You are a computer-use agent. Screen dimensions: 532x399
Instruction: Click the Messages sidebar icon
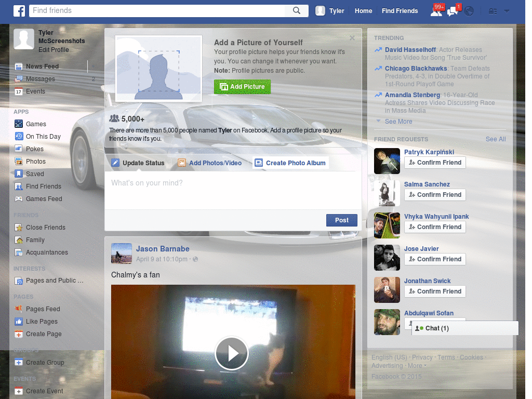[19, 79]
